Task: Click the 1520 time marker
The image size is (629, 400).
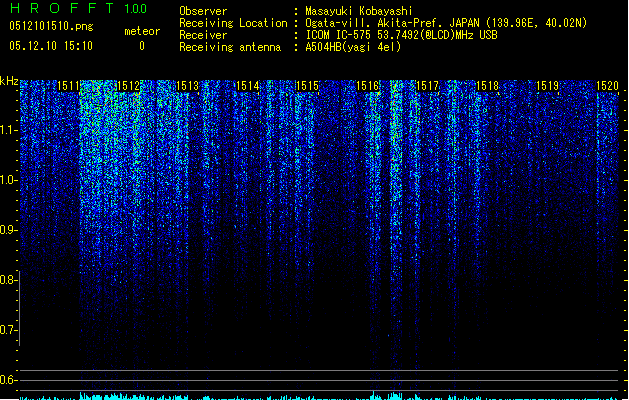Action: tap(607, 86)
